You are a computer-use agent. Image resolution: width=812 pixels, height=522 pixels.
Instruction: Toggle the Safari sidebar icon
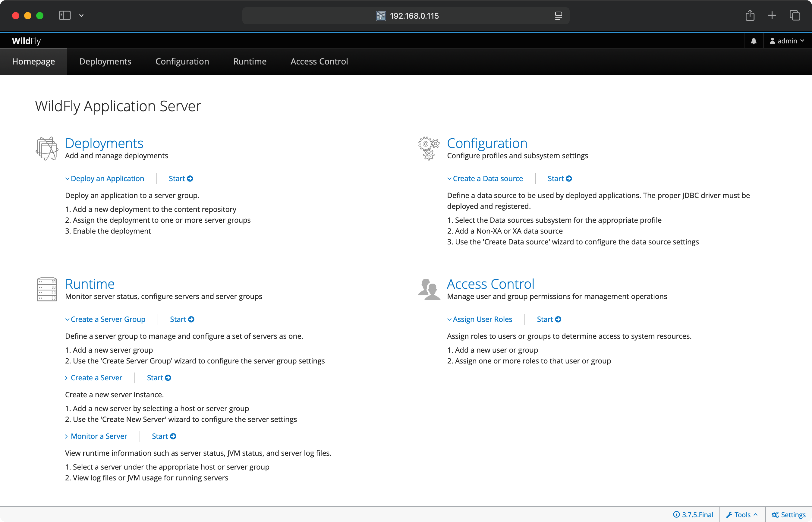[x=65, y=16]
